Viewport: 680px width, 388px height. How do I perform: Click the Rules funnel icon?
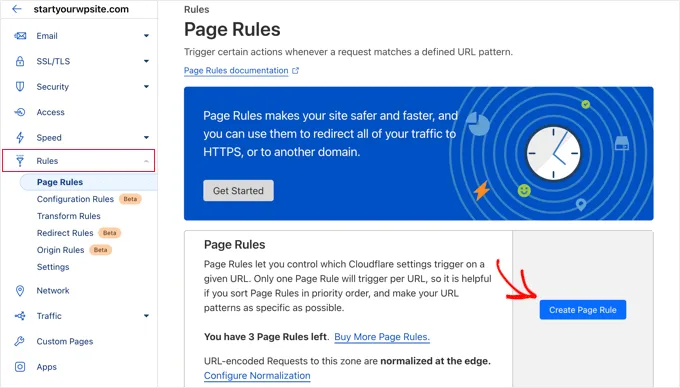[20, 161]
